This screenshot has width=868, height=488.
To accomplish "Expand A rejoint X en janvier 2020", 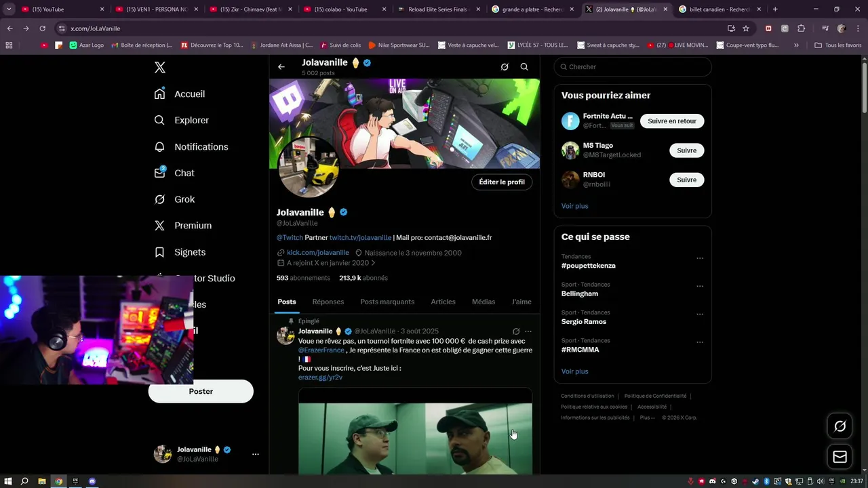I will pyautogui.click(x=326, y=263).
